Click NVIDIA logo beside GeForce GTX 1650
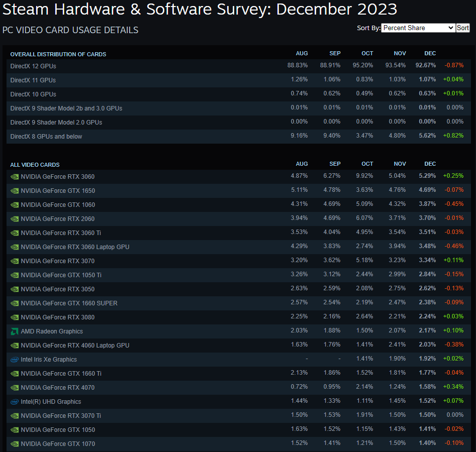Viewport: 476px width, 452px height. (15, 191)
